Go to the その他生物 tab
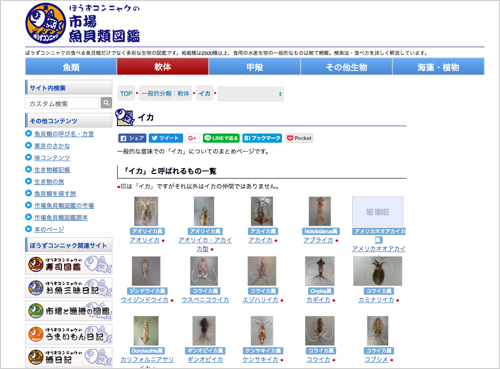 (x=347, y=67)
